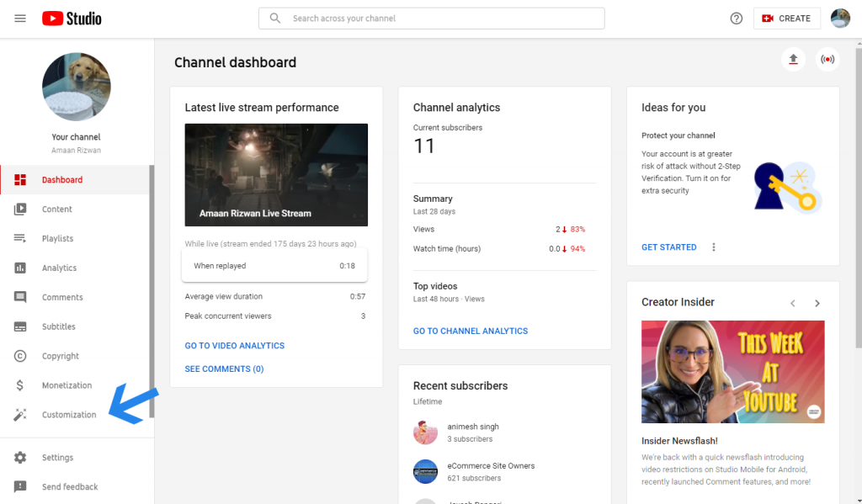Image resolution: width=862 pixels, height=504 pixels.
Task: Go to previous Creator Insider item
Action: (793, 304)
